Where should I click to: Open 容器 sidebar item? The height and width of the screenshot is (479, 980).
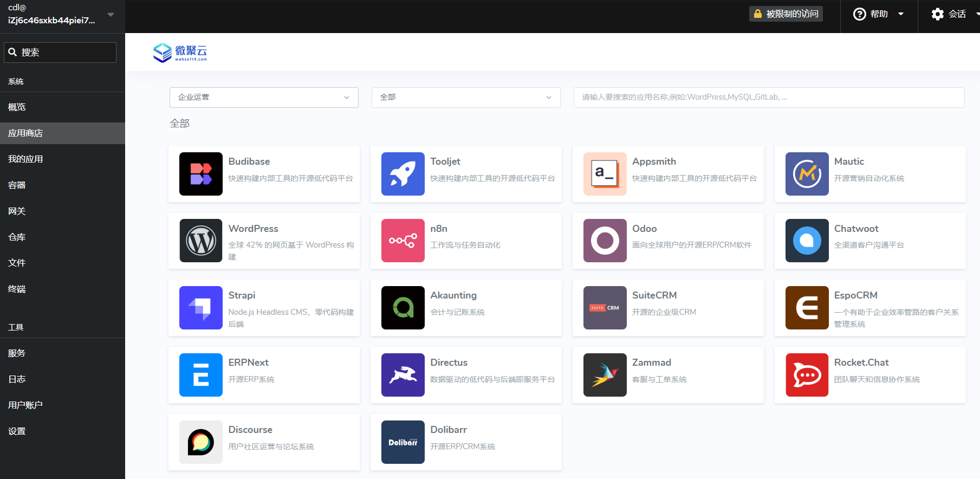(62, 185)
